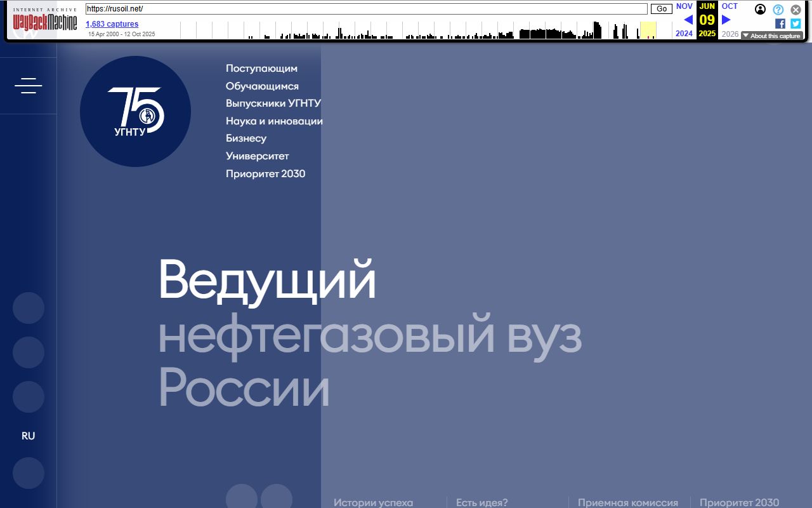Click the Go button in the Wayback bar
The image size is (812, 508).
[x=662, y=9]
